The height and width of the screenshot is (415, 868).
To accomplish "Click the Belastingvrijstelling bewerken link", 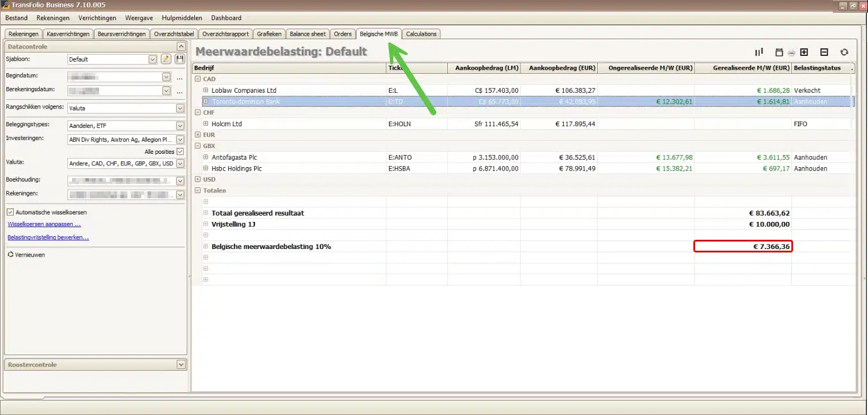I will click(48, 237).
